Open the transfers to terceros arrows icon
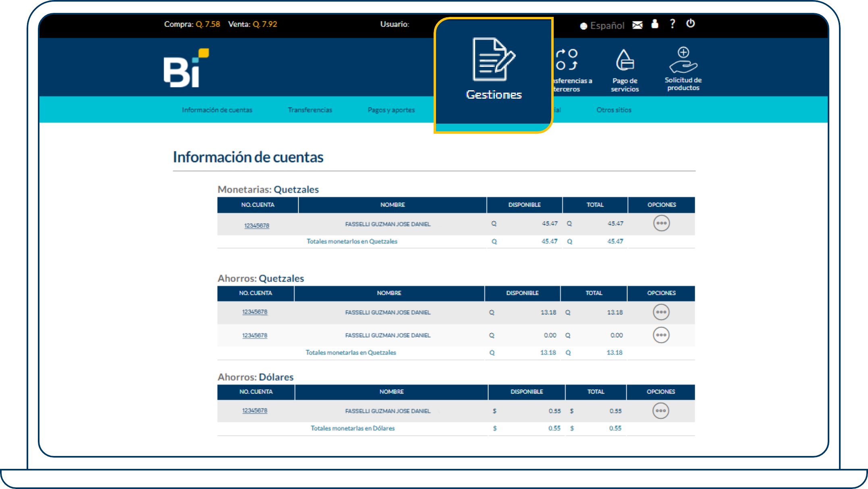The height and width of the screenshot is (489, 868). [567, 60]
